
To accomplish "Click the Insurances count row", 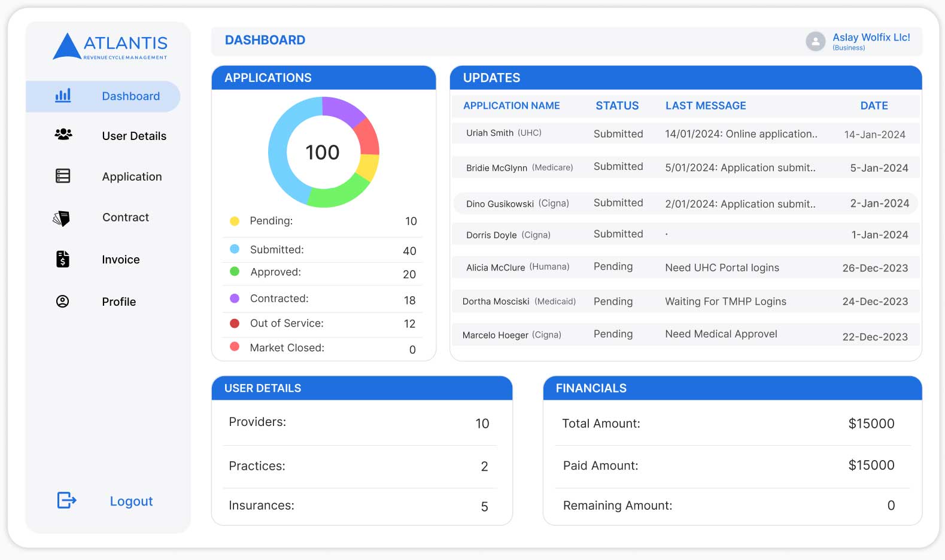I will pyautogui.click(x=359, y=506).
